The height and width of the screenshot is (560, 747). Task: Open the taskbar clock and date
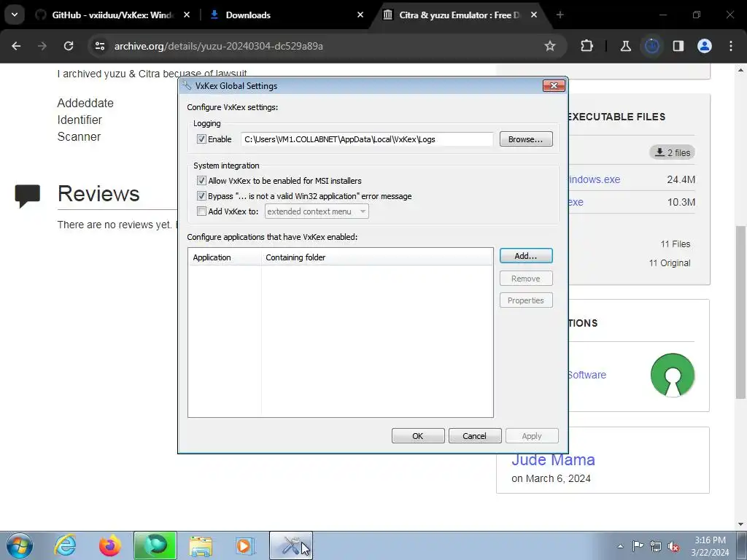pyautogui.click(x=710, y=546)
